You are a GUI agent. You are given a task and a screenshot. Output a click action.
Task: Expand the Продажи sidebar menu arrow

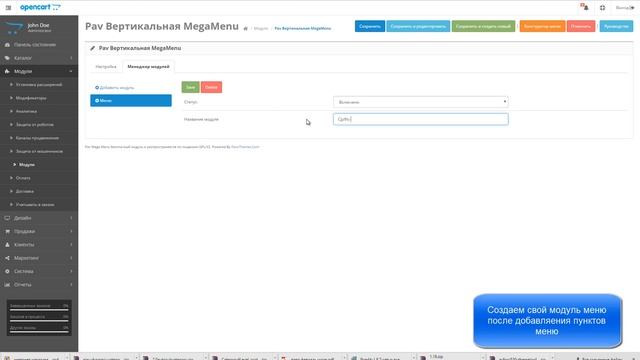coord(71,231)
